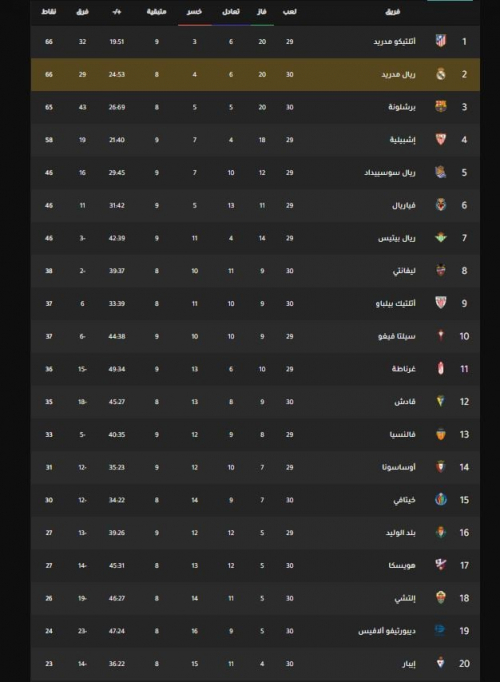Click the Real Madrid club crest

pyautogui.click(x=441, y=74)
